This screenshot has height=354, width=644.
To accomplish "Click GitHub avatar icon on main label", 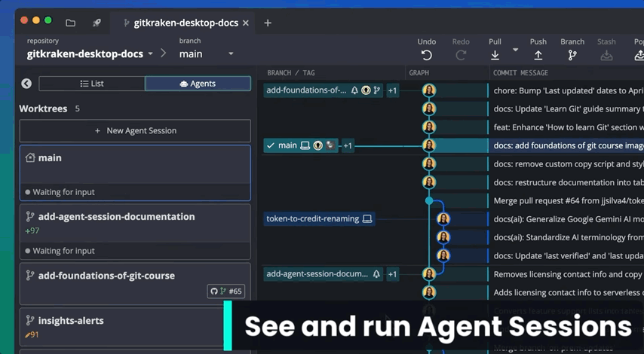I will coord(318,145).
